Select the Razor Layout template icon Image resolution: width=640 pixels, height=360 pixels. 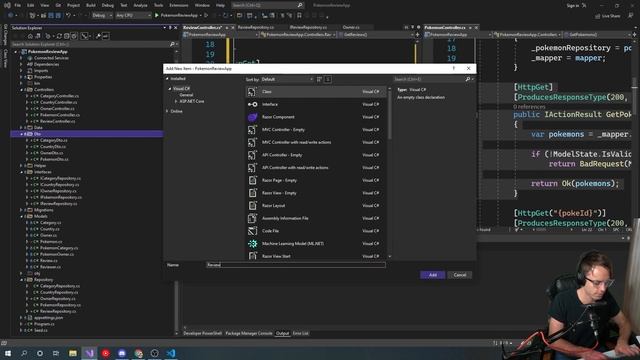point(252,206)
